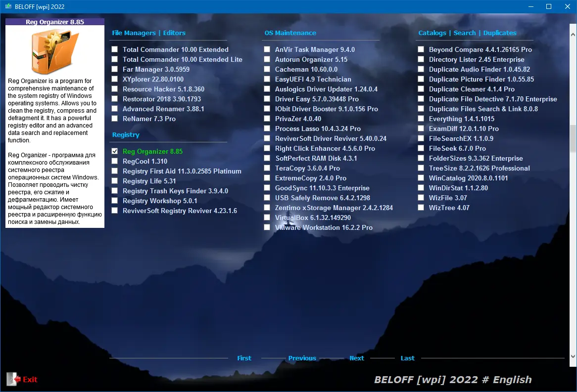Check the Everything 1.4.1.1015 box
This screenshot has width=577, height=392.
tap(421, 119)
